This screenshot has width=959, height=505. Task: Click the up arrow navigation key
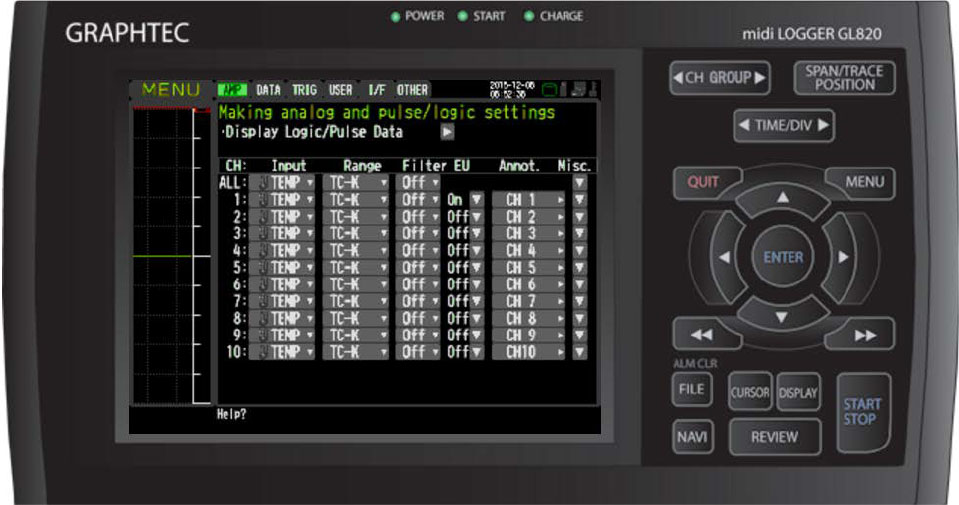point(782,198)
